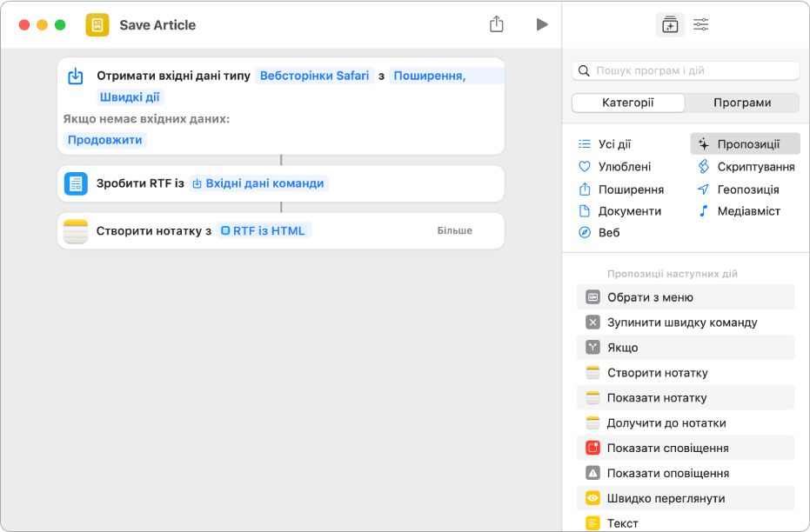Viewport: 810px width, 532px height.
Task: Click the yellow Save Article shortcut icon
Action: (x=97, y=25)
